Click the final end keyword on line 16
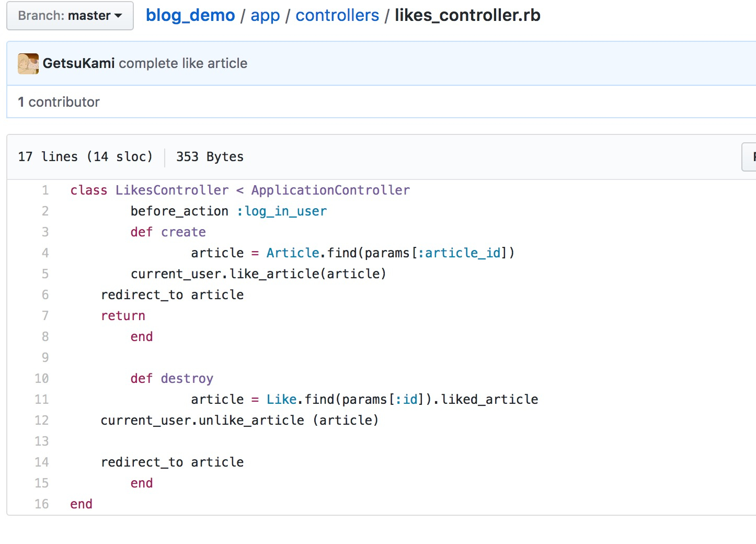756x544 pixels. coord(81,504)
